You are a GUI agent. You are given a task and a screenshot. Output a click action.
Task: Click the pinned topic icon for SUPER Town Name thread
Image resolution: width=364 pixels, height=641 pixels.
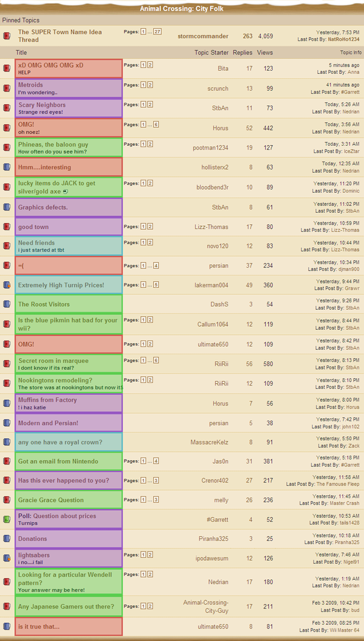[6, 36]
